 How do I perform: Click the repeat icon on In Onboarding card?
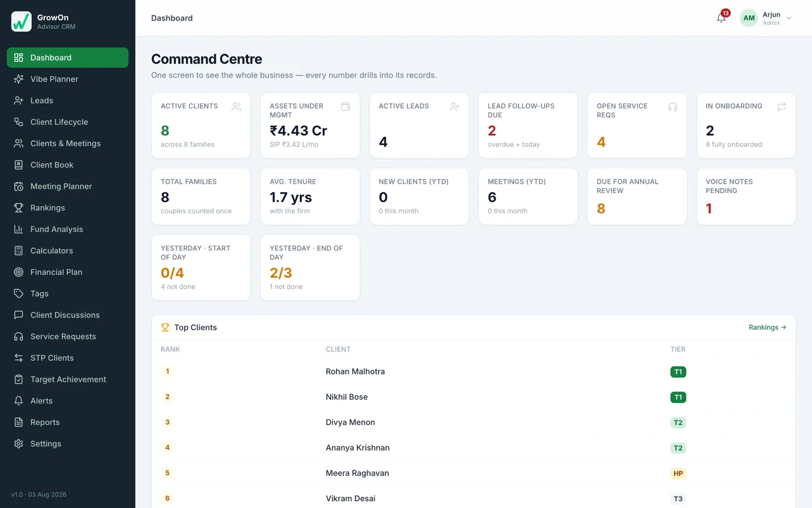pos(782,107)
